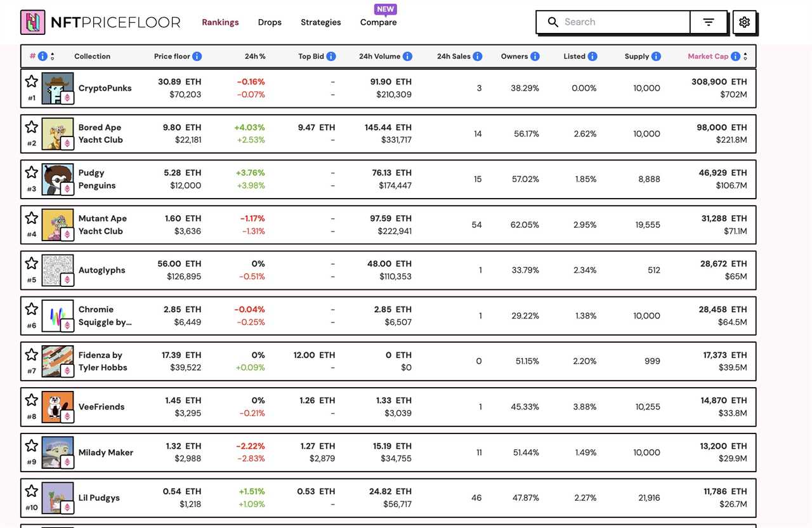Open the filters icon beside the search bar
This screenshot has width=812, height=528.
(x=708, y=22)
